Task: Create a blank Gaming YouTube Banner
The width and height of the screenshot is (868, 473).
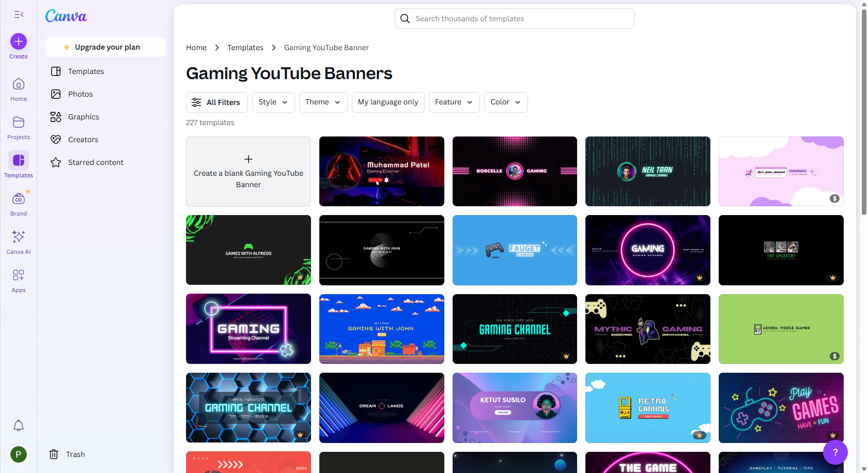Action: coord(249,172)
